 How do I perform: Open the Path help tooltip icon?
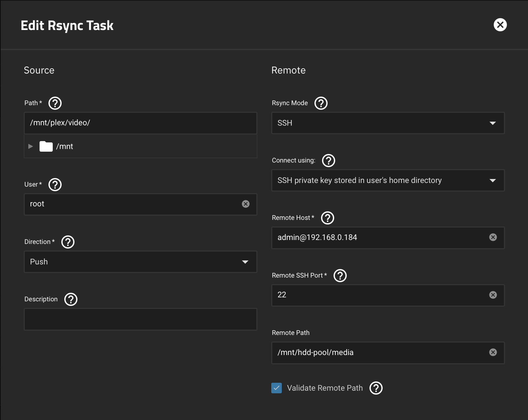(55, 103)
